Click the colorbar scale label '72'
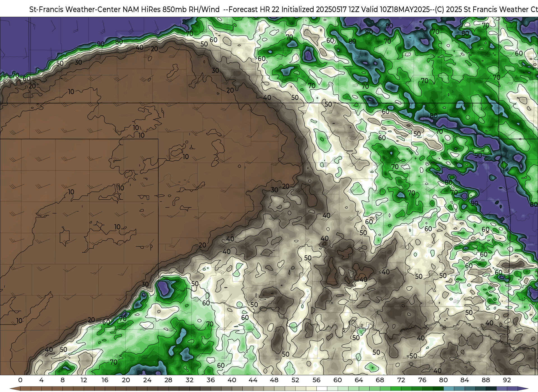 pyautogui.click(x=401, y=380)
